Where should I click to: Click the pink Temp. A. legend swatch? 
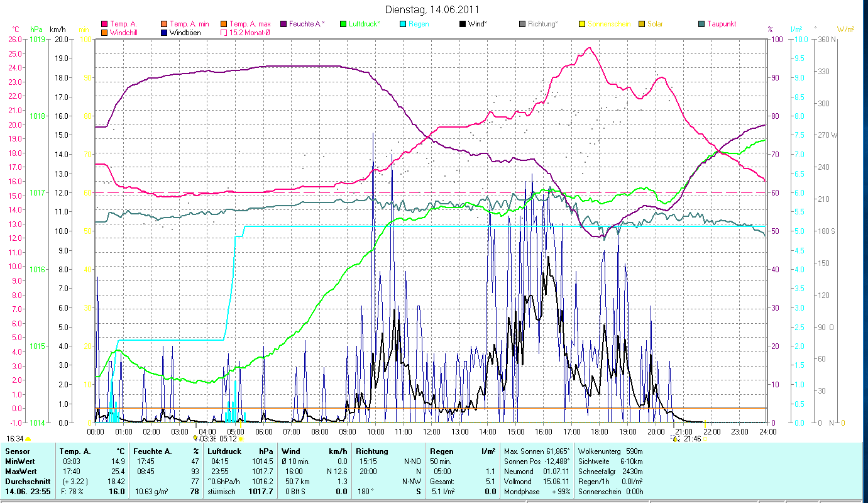pos(104,25)
